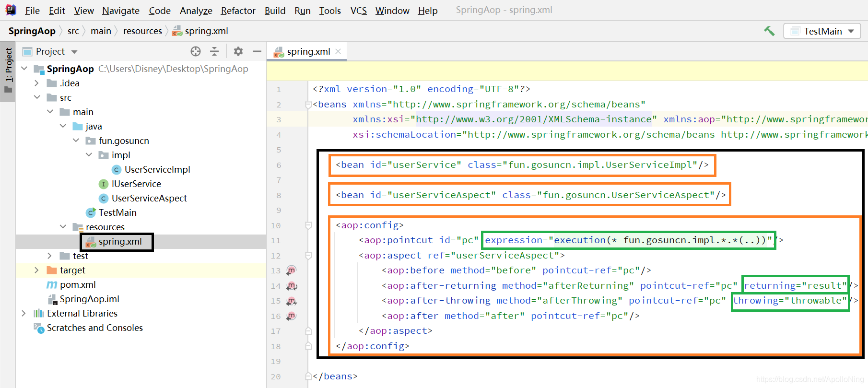Viewport: 868px width, 388px height.
Task: Select pom.xml file in tree
Action: [x=78, y=284]
